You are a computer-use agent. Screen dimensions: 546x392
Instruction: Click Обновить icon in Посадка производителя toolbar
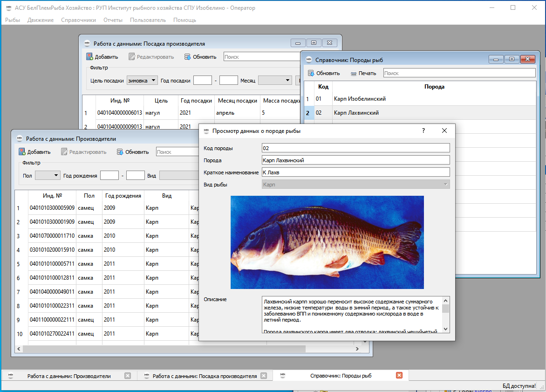coord(188,57)
